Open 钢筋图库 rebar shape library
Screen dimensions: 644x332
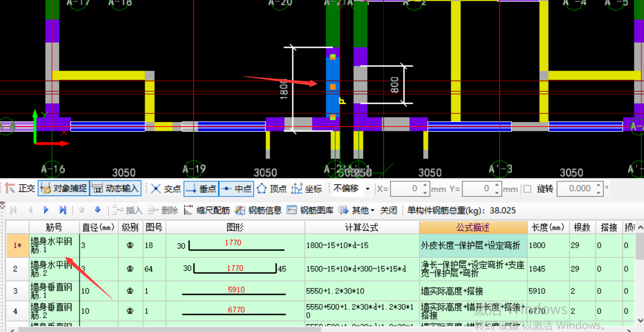310,210
